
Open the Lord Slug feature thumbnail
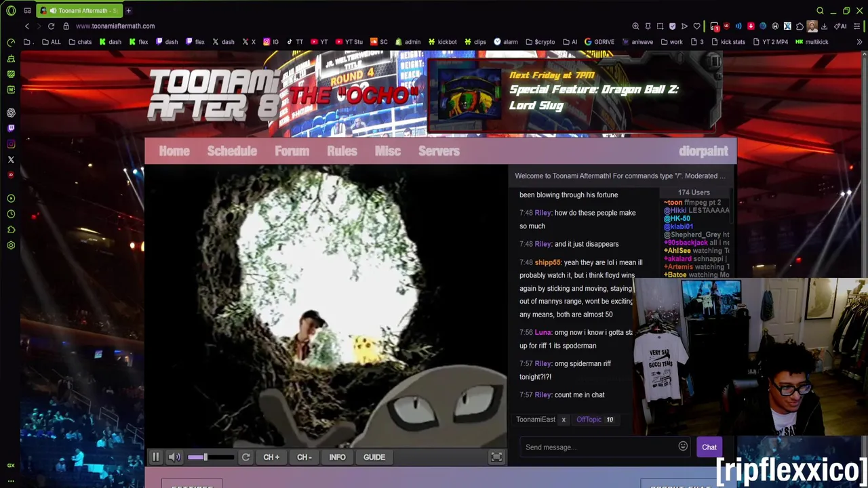tap(469, 95)
